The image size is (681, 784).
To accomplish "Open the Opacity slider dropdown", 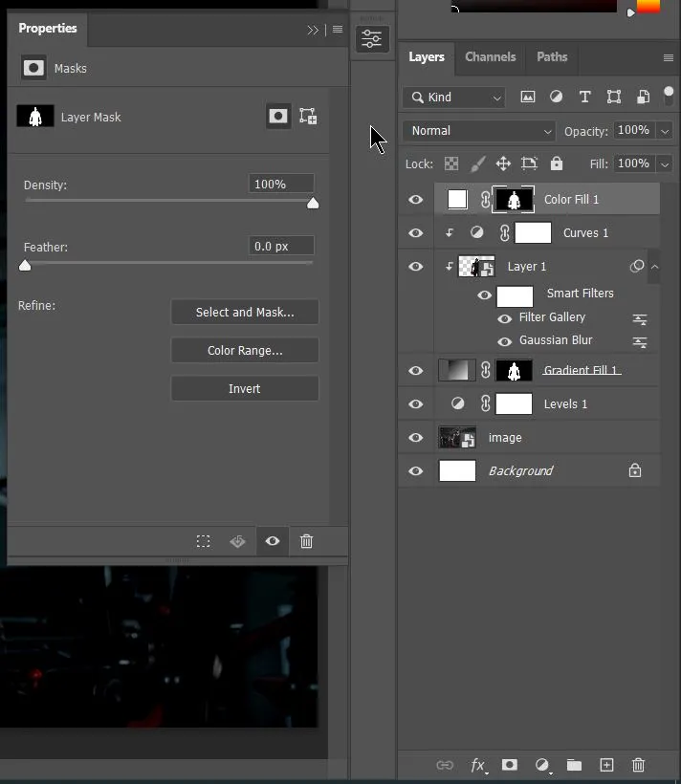I will click(x=665, y=131).
